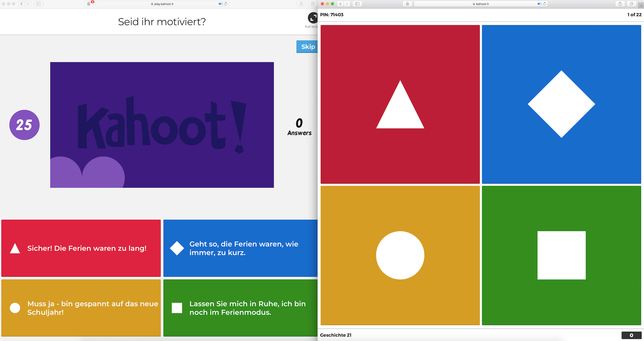Click show tabs icon in kahoot.it player Safari window

point(631,4)
